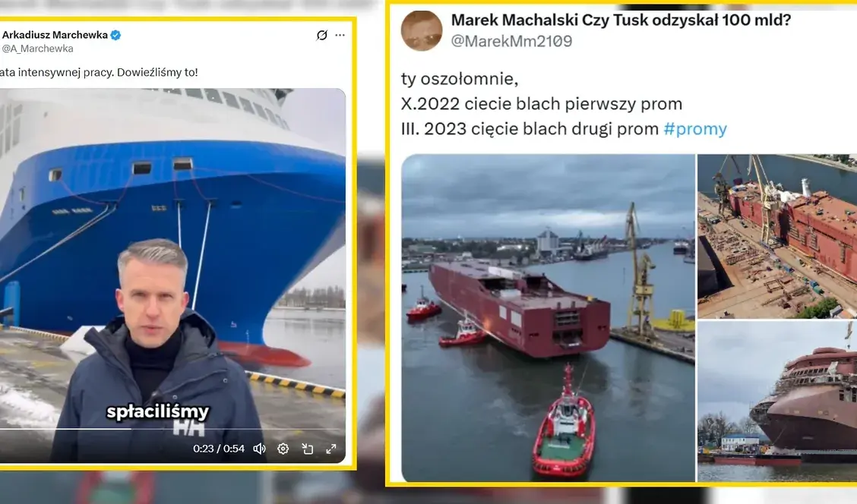Click Marek Machalski's profile avatar

(x=422, y=30)
